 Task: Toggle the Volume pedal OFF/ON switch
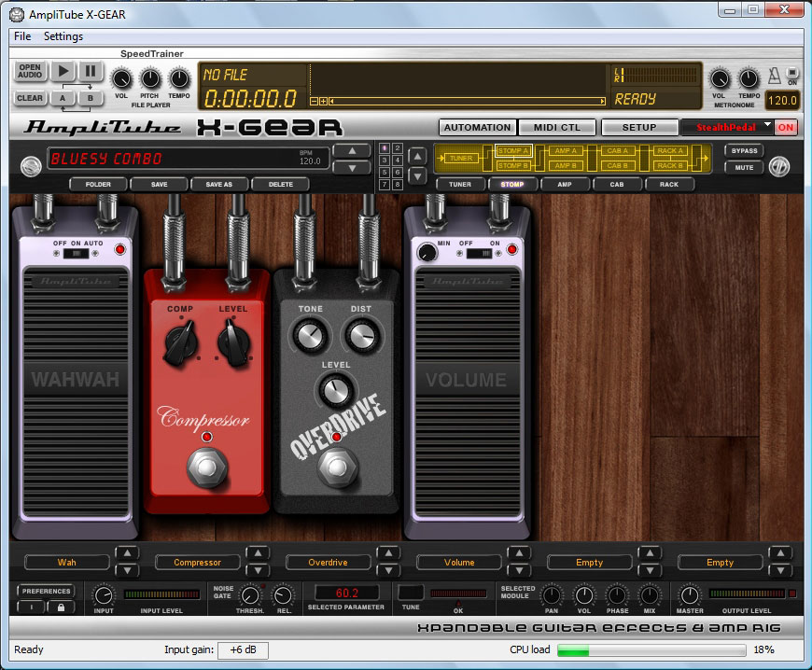click(x=479, y=253)
